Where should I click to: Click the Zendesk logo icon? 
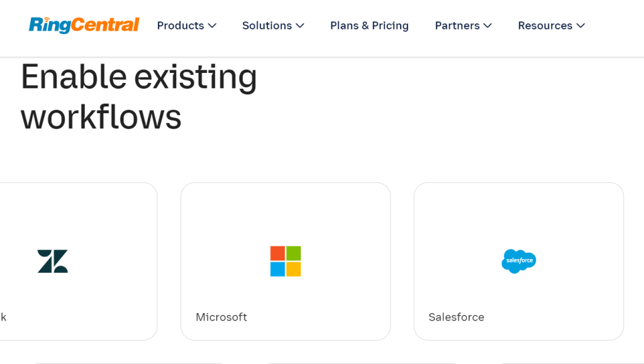[53, 261]
